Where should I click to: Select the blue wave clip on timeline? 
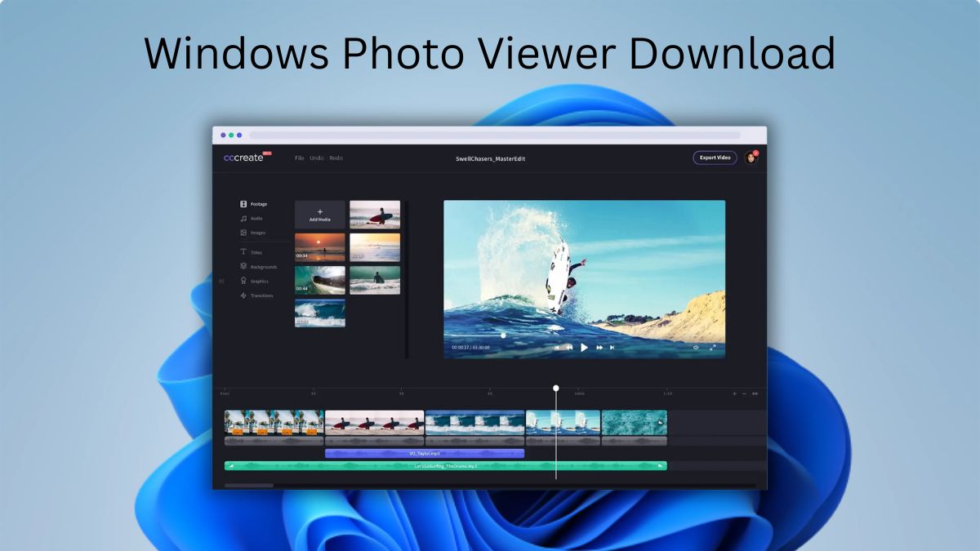coord(474,422)
